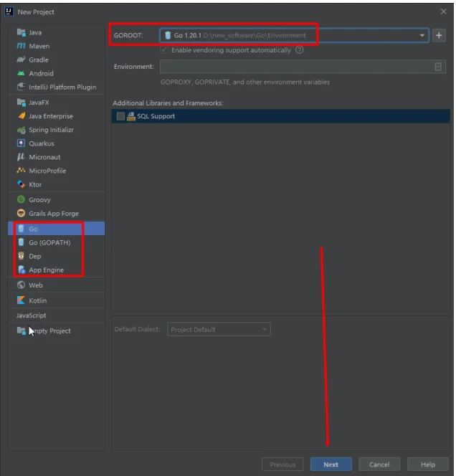Select the Quarkus icon
The width and height of the screenshot is (456, 476).
point(22,143)
